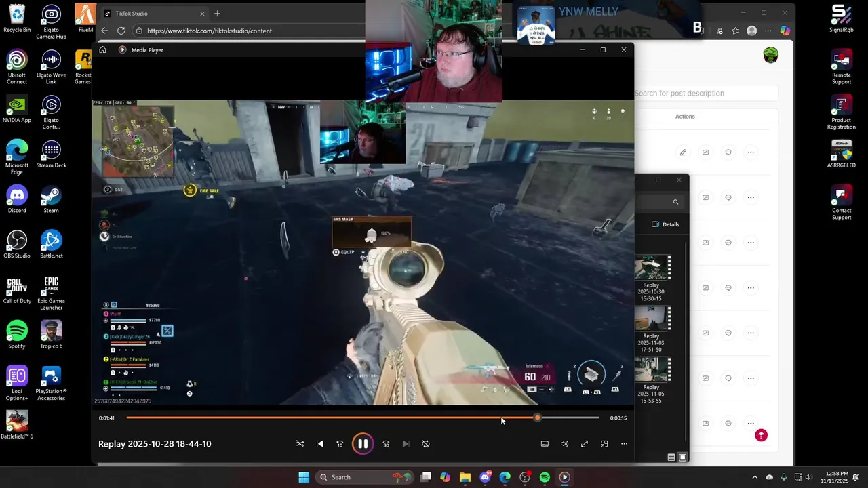The image size is (868, 488).
Task: Open the Battle.net shortcut
Action: click(x=51, y=245)
